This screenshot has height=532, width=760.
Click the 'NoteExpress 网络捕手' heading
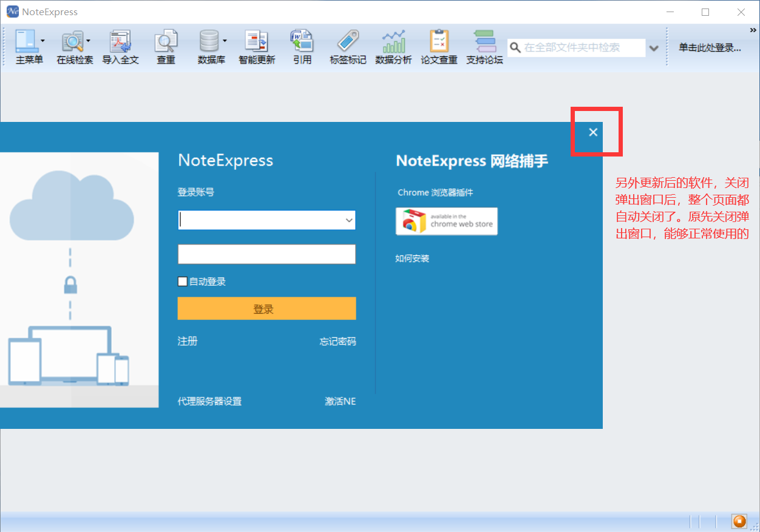(472, 161)
